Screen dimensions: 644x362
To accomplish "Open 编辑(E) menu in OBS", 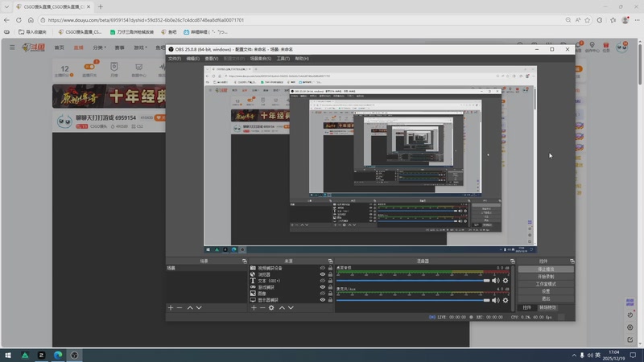I will [x=192, y=59].
